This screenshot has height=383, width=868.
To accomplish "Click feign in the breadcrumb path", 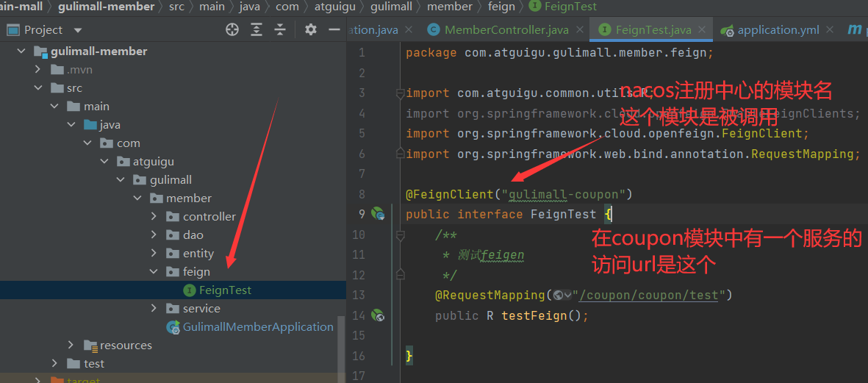I will 501,7.
